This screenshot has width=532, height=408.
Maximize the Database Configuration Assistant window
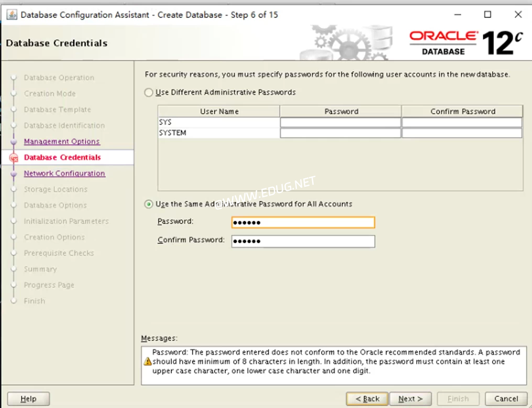(487, 15)
